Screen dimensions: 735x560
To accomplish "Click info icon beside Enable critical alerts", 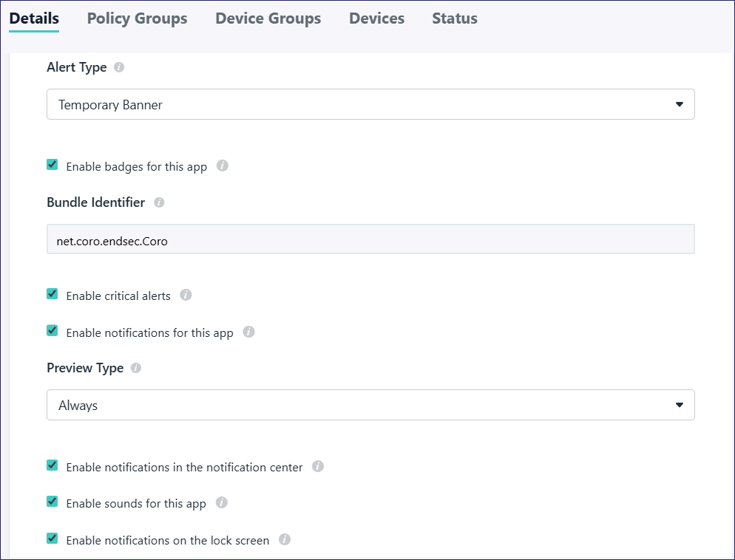I will coord(186,296).
